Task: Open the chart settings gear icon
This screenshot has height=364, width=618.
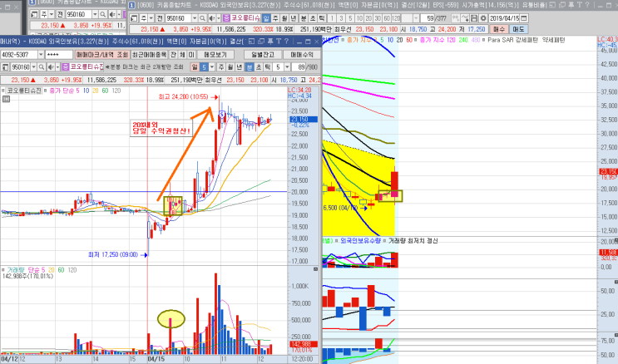Action: [x=483, y=18]
